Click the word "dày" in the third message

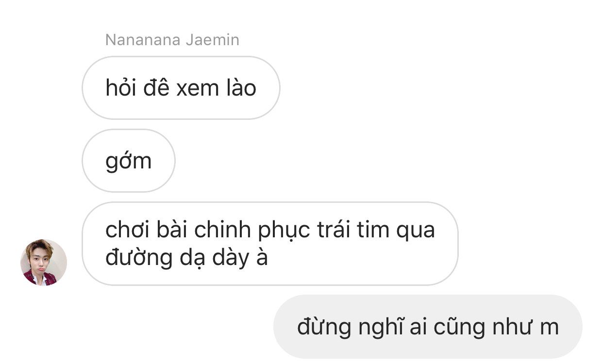pyautogui.click(x=227, y=260)
